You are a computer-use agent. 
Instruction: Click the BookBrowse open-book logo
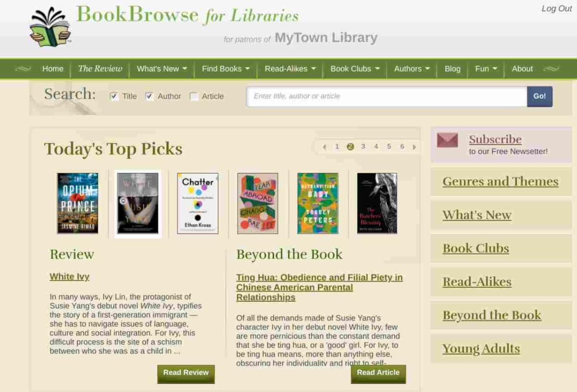(50, 28)
